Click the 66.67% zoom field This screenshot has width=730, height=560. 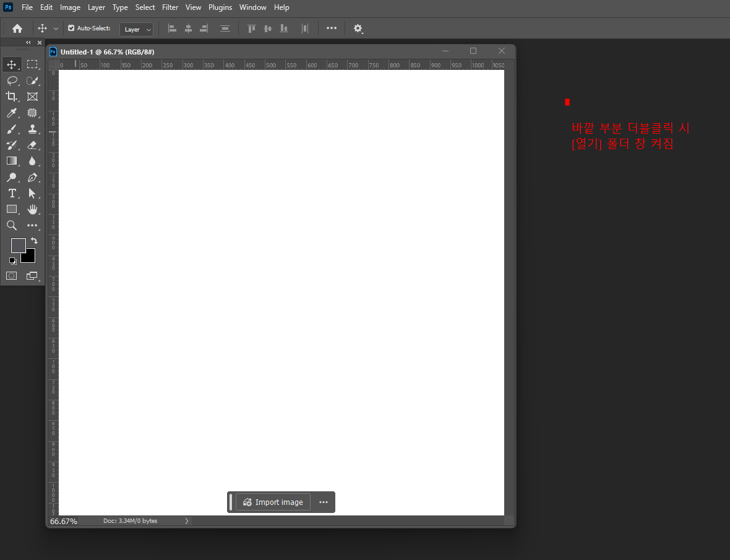pos(64,522)
